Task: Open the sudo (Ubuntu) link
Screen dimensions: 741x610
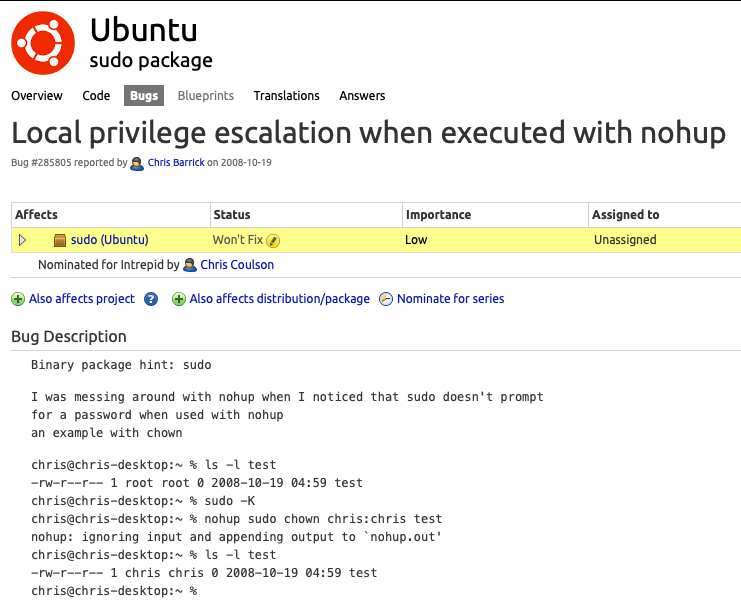Action: tap(110, 240)
